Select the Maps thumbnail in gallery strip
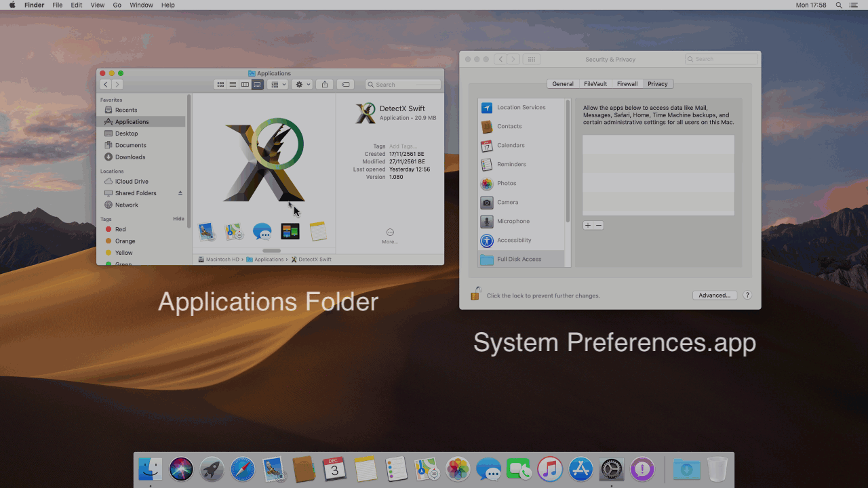The width and height of the screenshot is (868, 488). [235, 231]
